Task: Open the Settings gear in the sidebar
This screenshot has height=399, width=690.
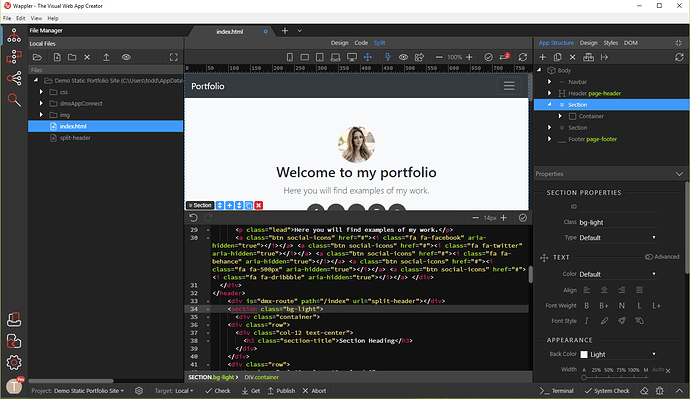Action: point(14,362)
